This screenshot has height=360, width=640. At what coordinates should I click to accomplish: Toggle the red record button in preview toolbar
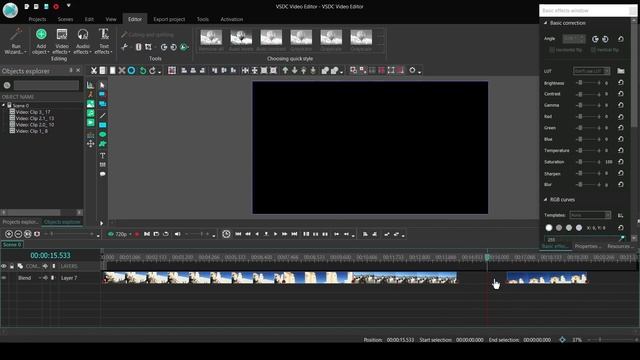[x=137, y=234]
